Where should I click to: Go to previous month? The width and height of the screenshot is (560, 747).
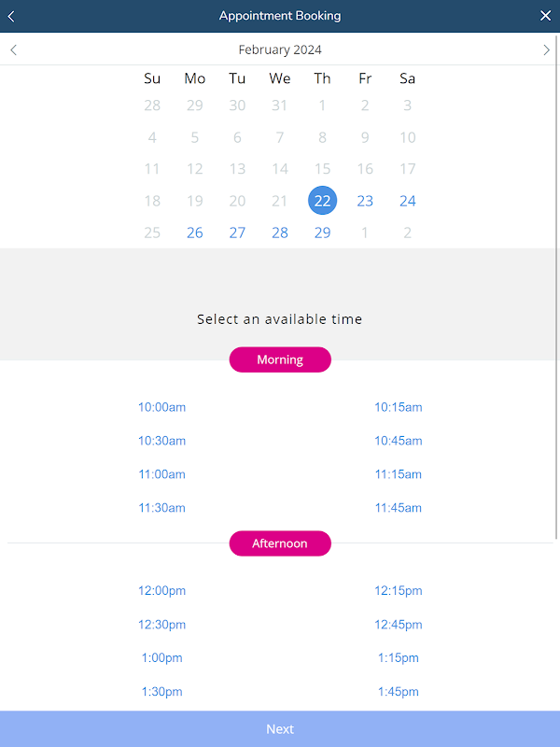[x=13, y=50]
